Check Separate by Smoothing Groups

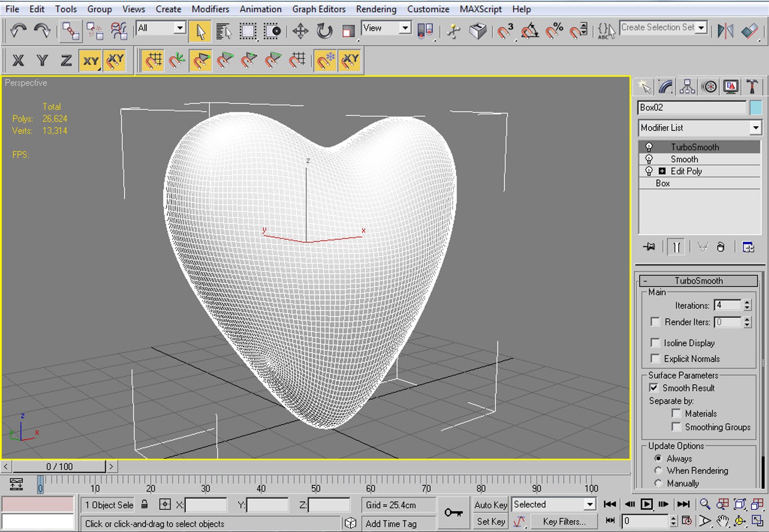coord(676,427)
